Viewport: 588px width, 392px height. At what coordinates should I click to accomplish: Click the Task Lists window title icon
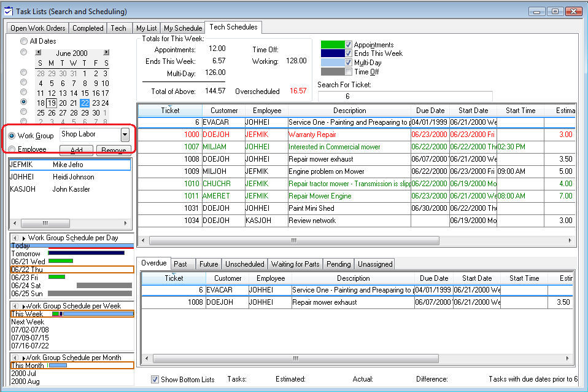(x=7, y=11)
